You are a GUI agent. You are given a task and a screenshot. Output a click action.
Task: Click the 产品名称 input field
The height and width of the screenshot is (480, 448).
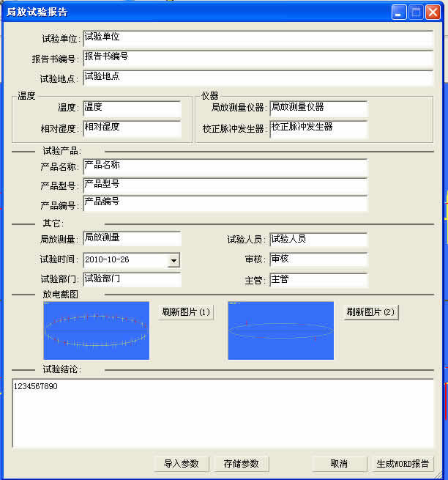click(x=225, y=167)
